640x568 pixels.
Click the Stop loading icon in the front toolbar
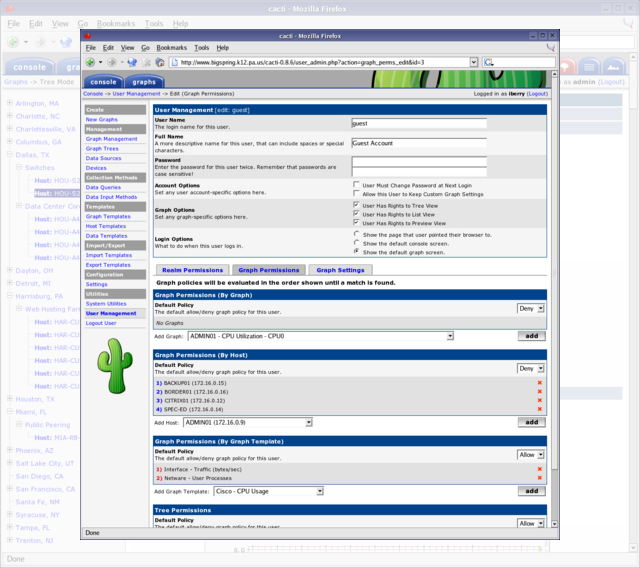click(147, 62)
